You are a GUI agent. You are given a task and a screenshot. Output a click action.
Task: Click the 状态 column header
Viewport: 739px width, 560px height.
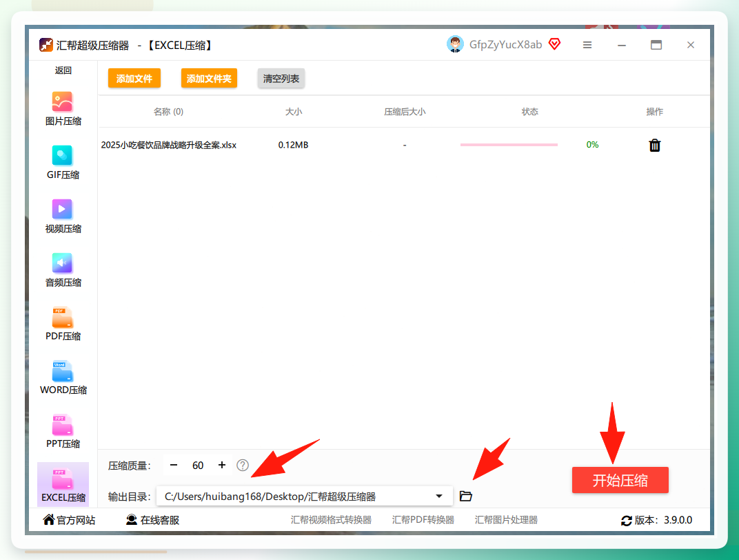tap(529, 112)
